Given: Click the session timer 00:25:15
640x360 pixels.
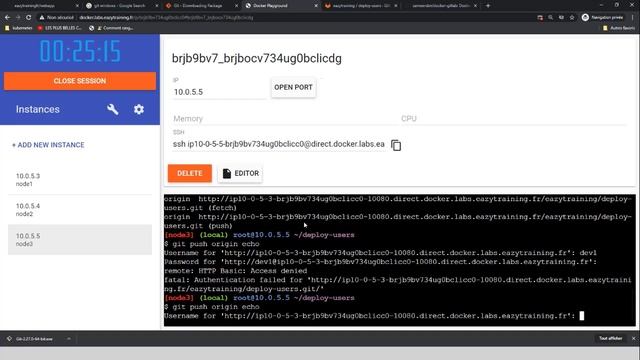Looking at the screenshot, I should pyautogui.click(x=80, y=52).
